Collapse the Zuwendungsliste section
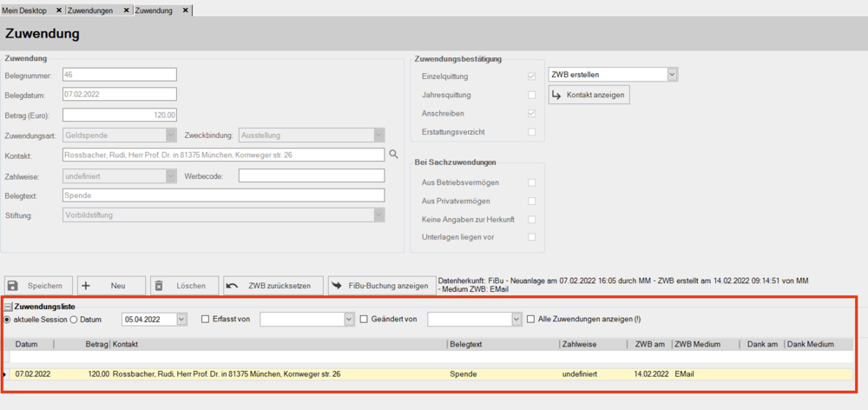Image resolution: width=868 pixels, height=410 pixels. [x=8, y=307]
